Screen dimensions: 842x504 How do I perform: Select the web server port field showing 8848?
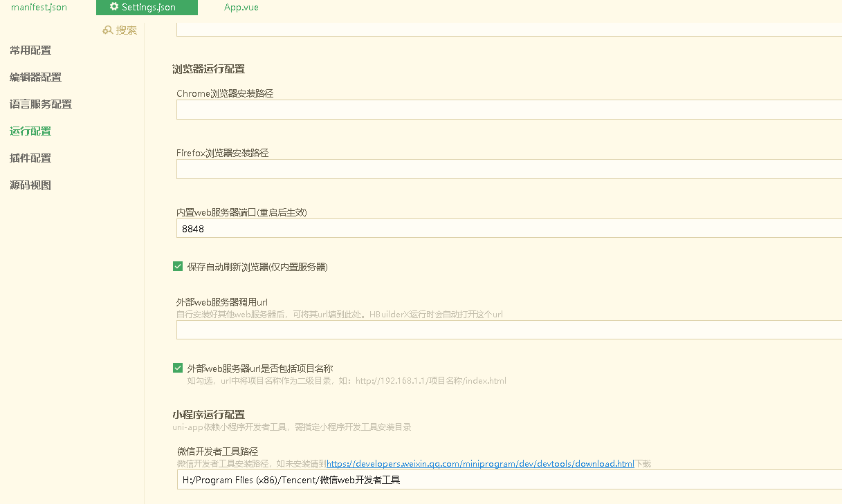415,228
